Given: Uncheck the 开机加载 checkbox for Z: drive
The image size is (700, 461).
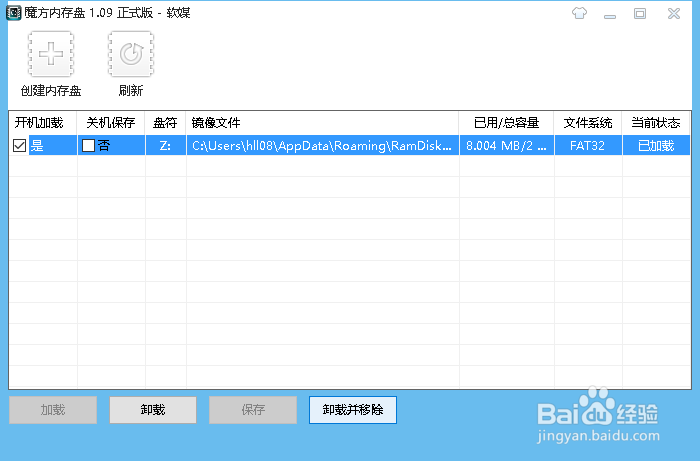Looking at the screenshot, I should [x=19, y=145].
